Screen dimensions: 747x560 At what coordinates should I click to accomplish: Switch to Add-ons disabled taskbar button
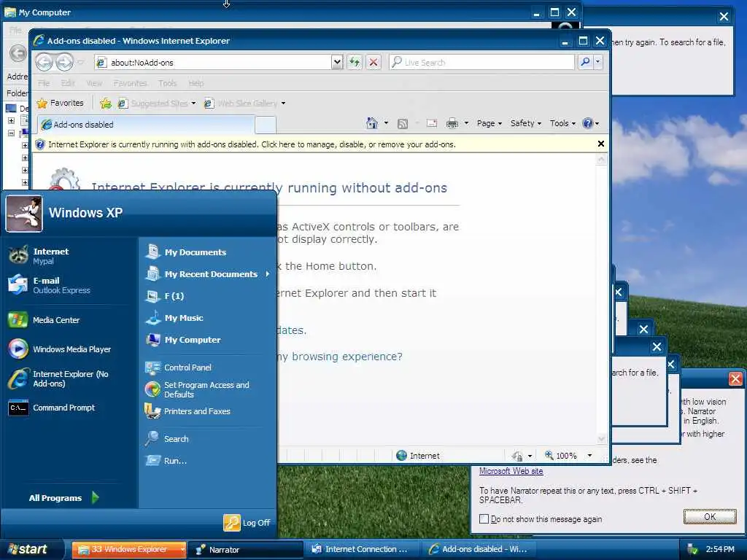click(479, 549)
